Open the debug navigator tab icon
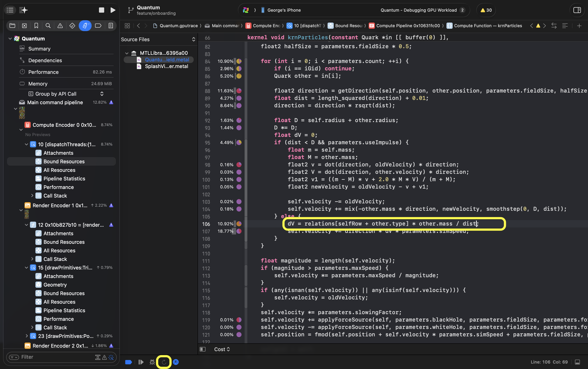Screen dimensions: 588x369 coord(85,26)
